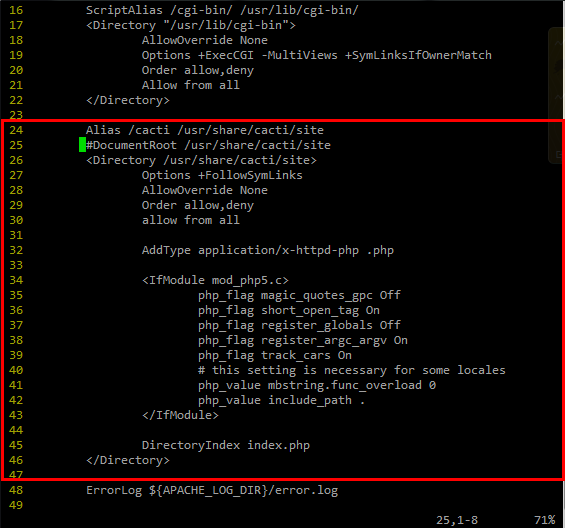Viewport: 565px width, 528px height.
Task: Click the <Directory "/usr/lib/cgi-bin"> line
Action: tap(191, 25)
